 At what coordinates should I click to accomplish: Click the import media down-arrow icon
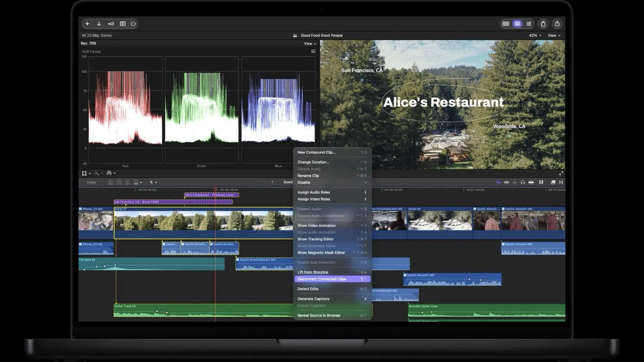(x=99, y=24)
